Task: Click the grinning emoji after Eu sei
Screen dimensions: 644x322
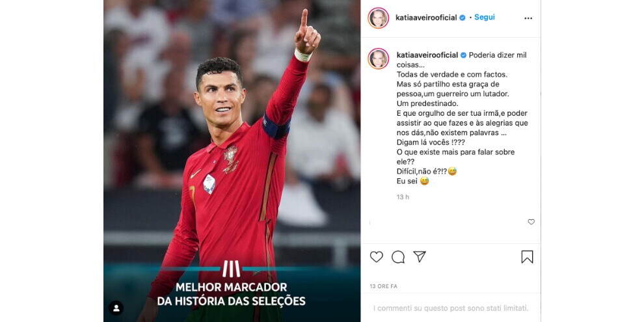Action: click(x=424, y=181)
